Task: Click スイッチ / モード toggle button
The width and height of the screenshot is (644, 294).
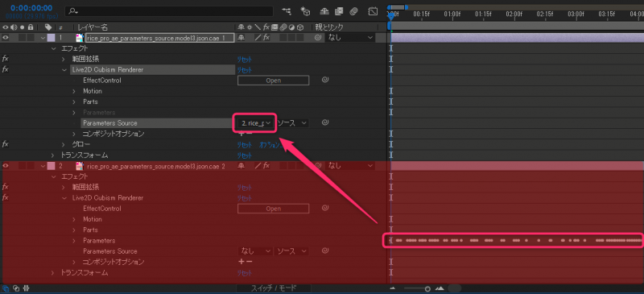Action: 274,288
